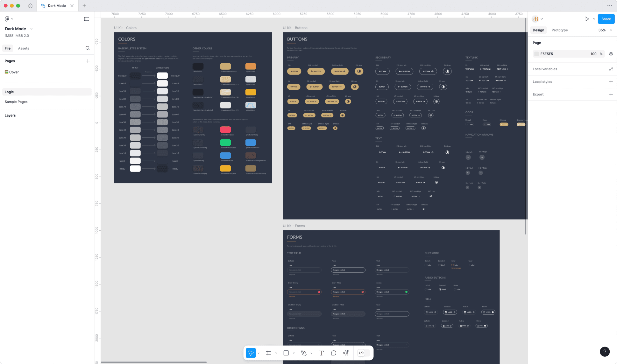Click the Share button

[606, 19]
